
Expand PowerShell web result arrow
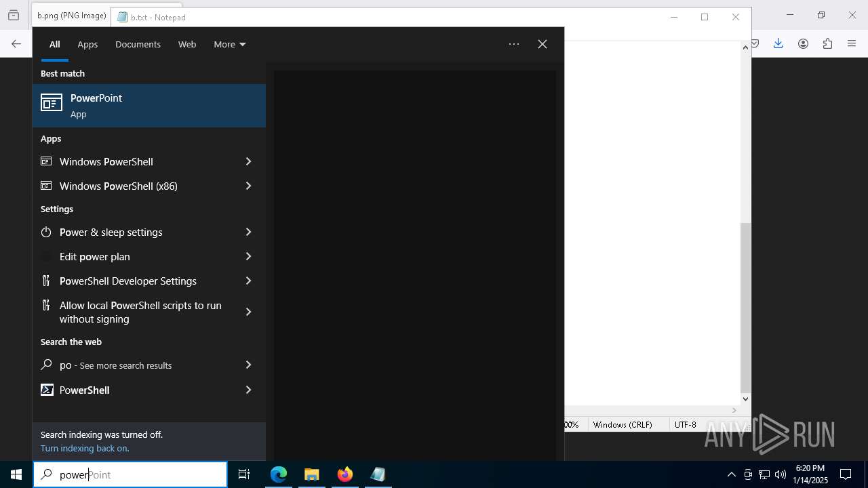click(248, 390)
